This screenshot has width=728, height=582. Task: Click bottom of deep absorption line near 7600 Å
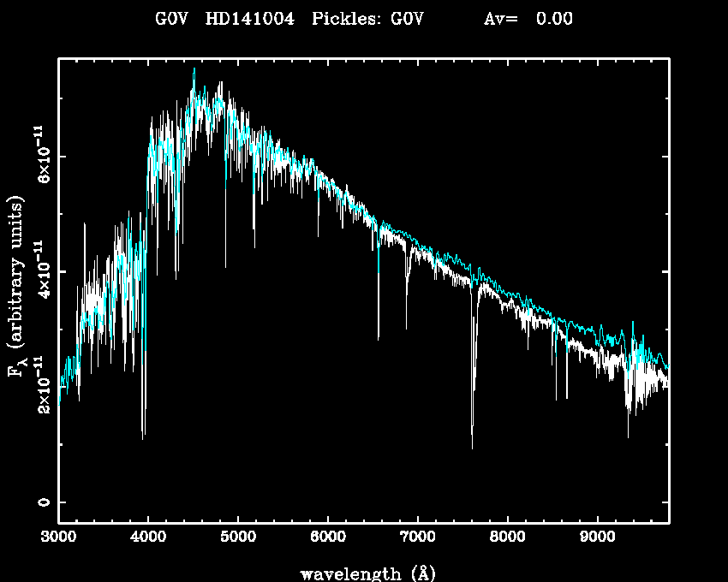click(472, 447)
